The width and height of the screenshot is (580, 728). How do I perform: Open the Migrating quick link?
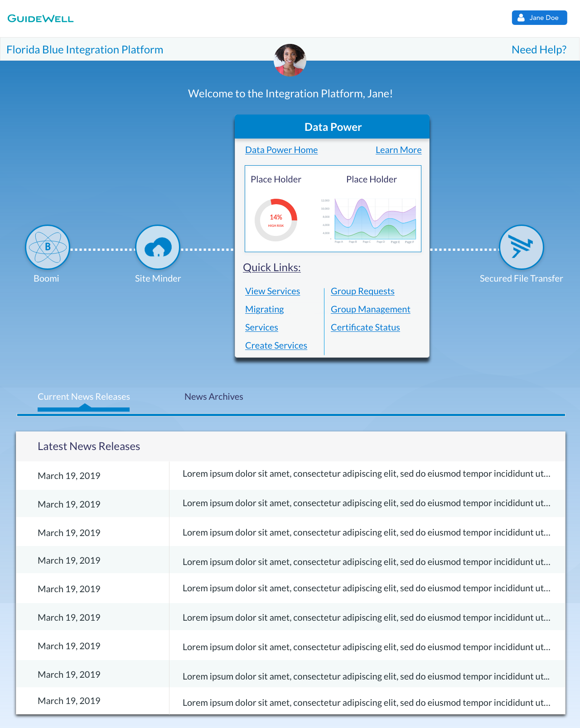(265, 309)
